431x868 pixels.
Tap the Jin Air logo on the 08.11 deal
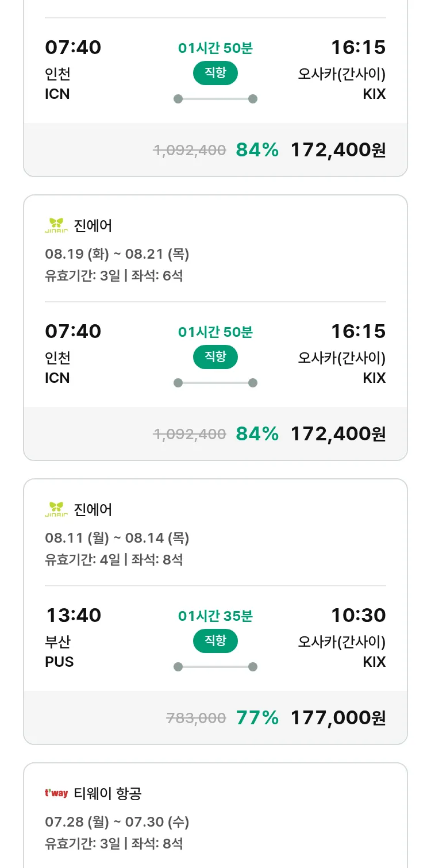56,509
